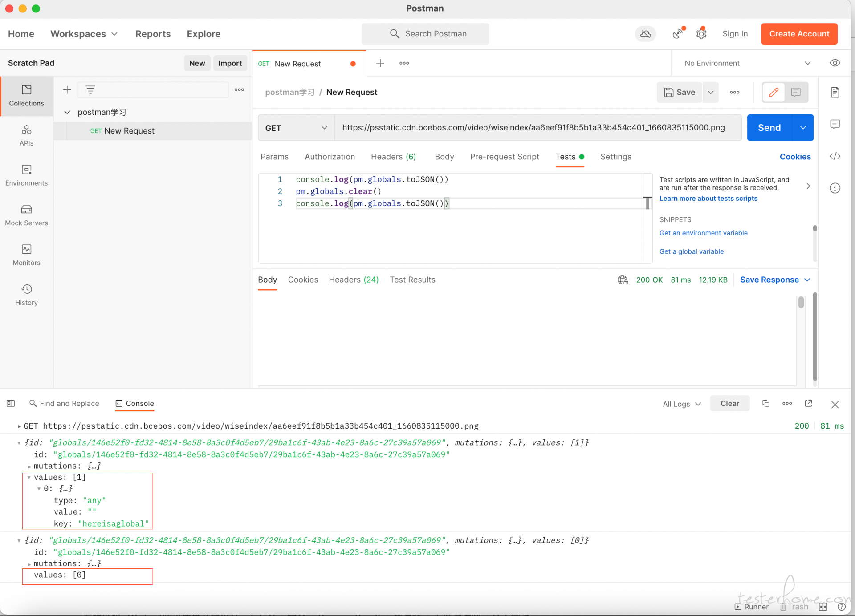The height and width of the screenshot is (616, 855).
Task: Open the Monitors sidebar panel
Action: 27,255
